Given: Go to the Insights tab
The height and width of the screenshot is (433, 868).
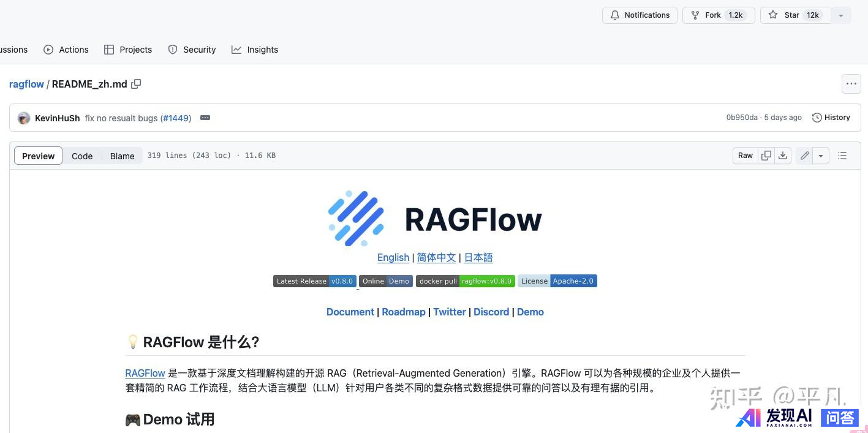Looking at the screenshot, I should click(255, 50).
